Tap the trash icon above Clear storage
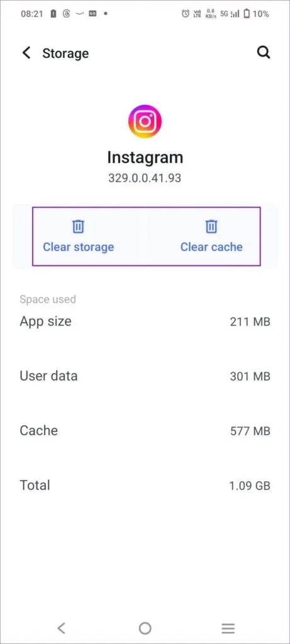This screenshot has width=290, height=644. (x=78, y=226)
